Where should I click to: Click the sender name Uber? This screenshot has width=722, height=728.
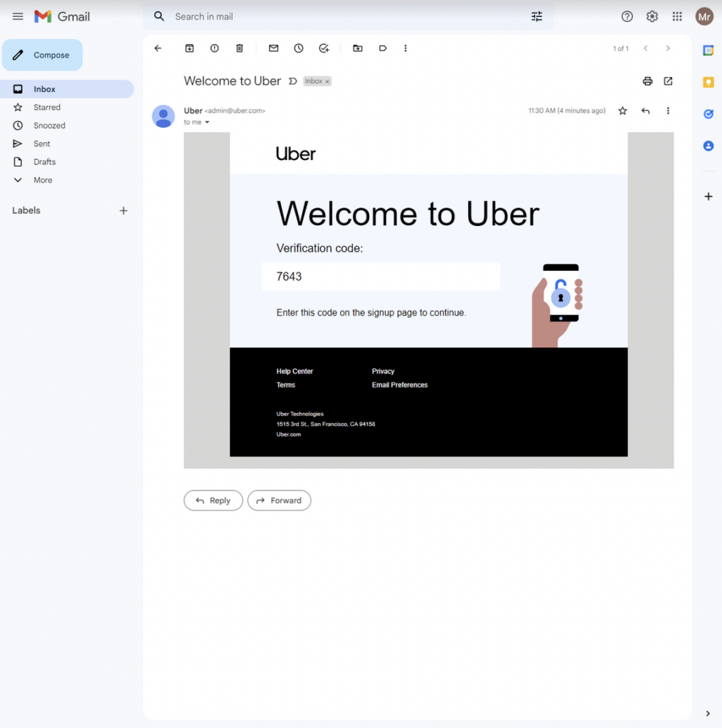pyautogui.click(x=193, y=110)
